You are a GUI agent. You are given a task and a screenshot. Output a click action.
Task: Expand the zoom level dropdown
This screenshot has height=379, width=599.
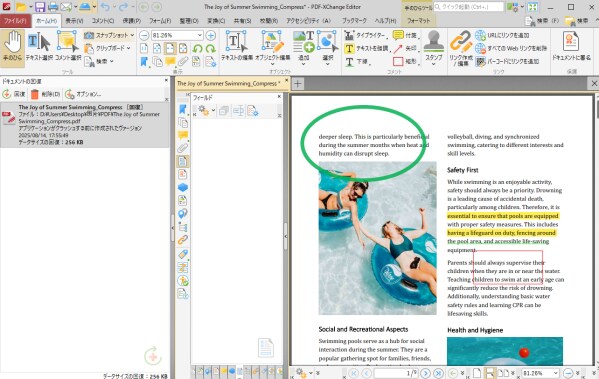199,36
